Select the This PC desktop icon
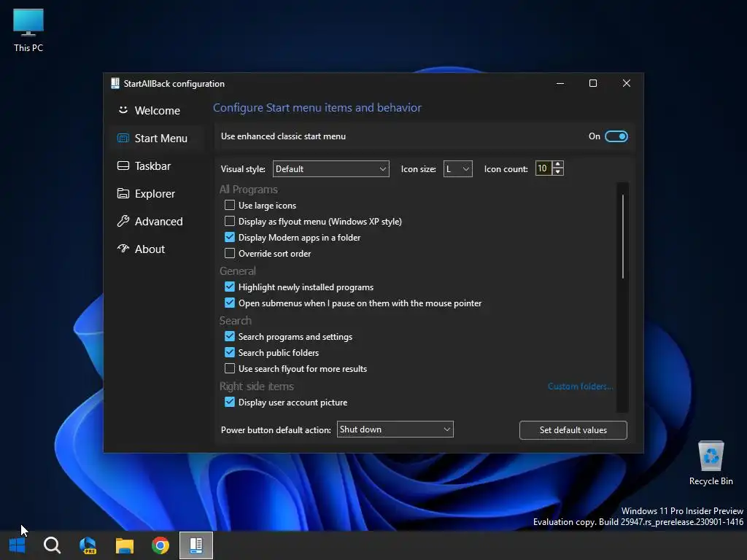Viewport: 747px width, 560px height. (x=28, y=31)
